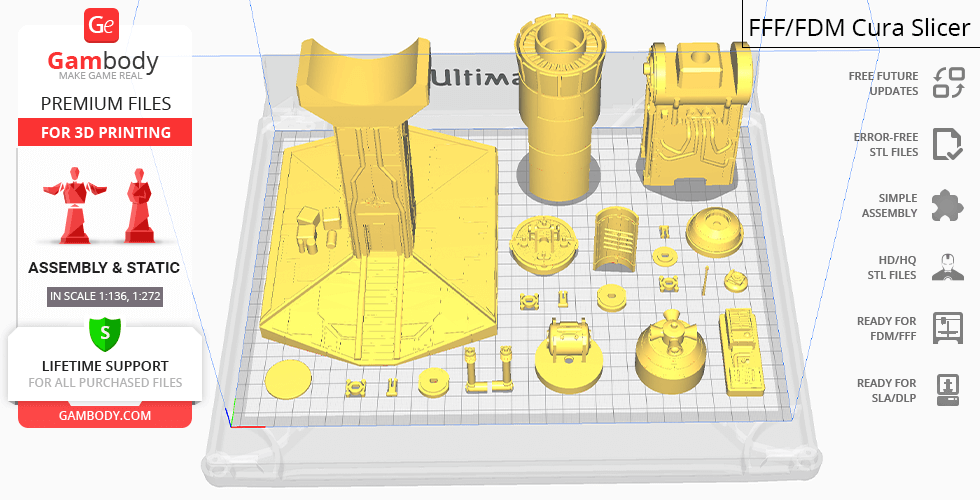Click the green Lifetime Support shield icon
The height and width of the screenshot is (500, 980).
[104, 332]
